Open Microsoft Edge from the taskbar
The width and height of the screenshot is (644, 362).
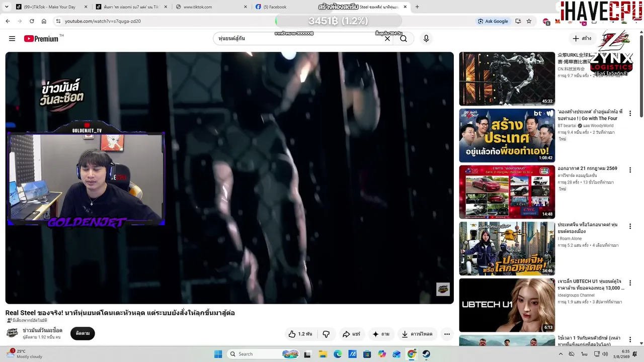338,354
